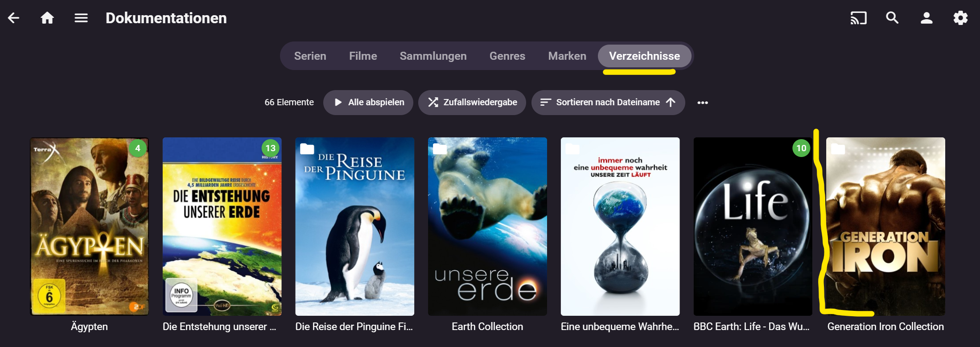Open the Life poster thumbnail
This screenshot has width=980, height=347.
[753, 227]
